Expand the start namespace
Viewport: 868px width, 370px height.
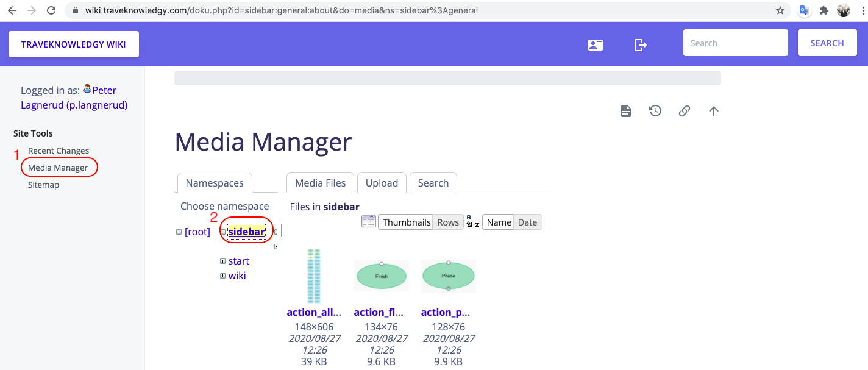(x=222, y=261)
